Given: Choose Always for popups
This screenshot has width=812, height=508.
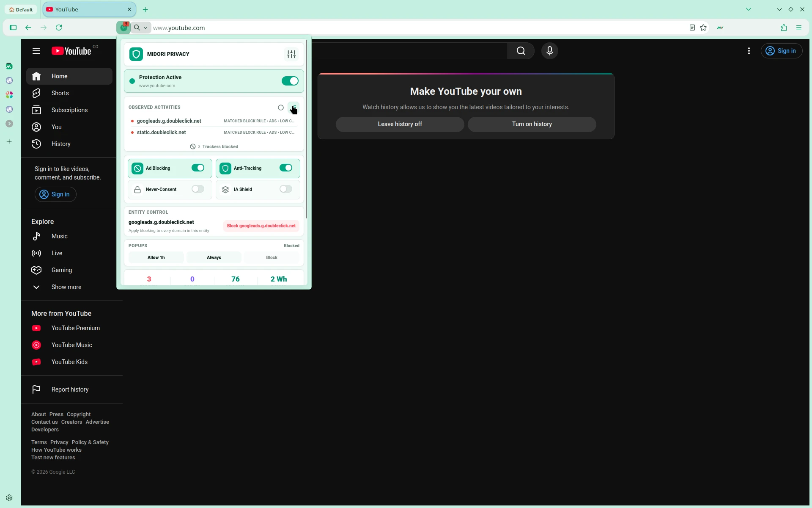Looking at the screenshot, I should (x=214, y=257).
